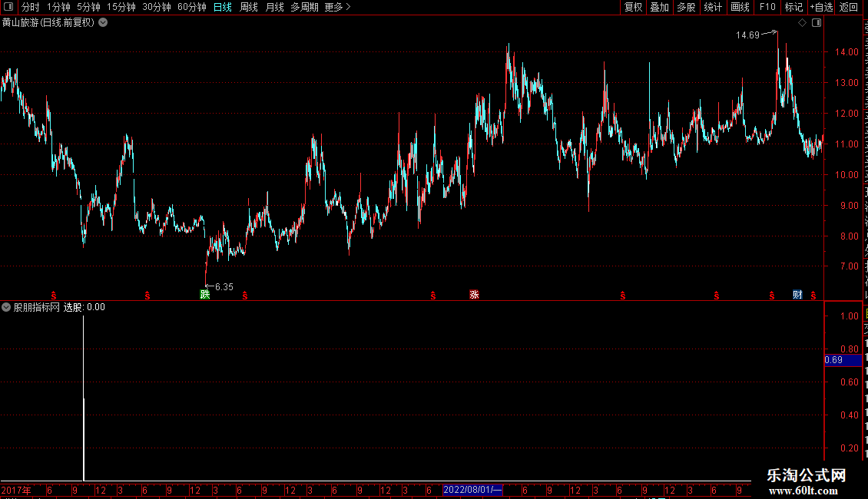
Task: Select the 15分钟 period tab
Action: click(121, 7)
